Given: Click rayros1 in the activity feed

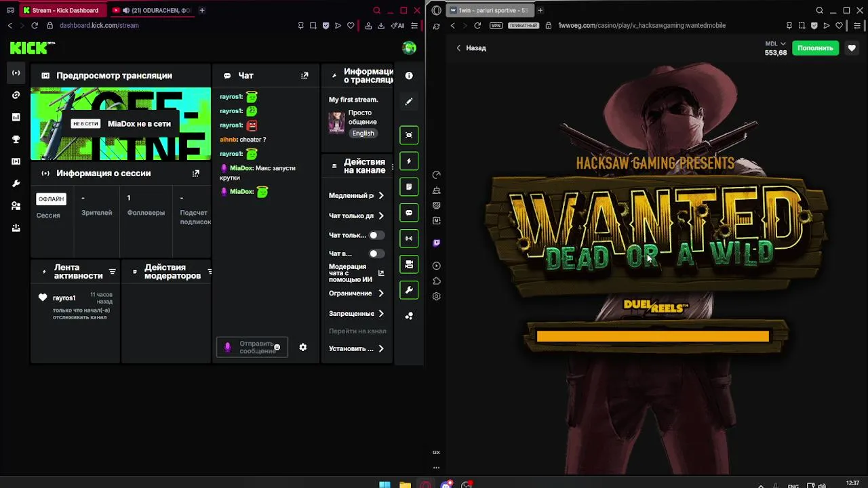Looking at the screenshot, I should 64,298.
